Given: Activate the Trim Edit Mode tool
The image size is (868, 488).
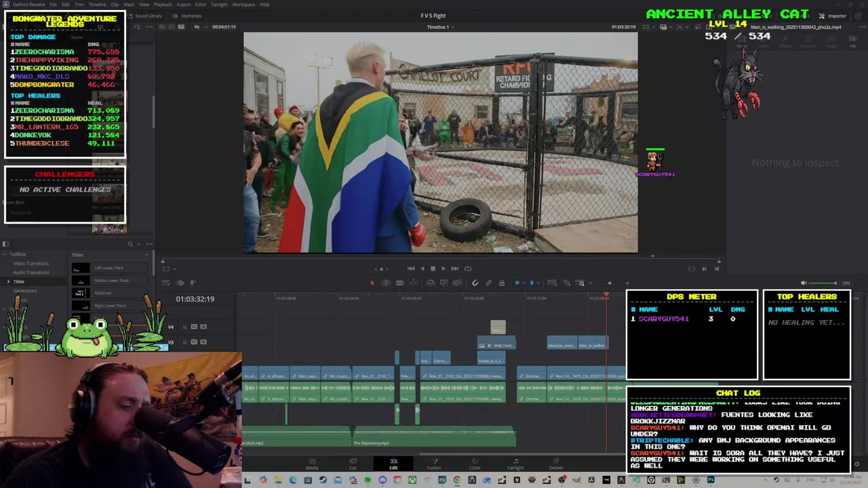Looking at the screenshot, I should [x=387, y=283].
